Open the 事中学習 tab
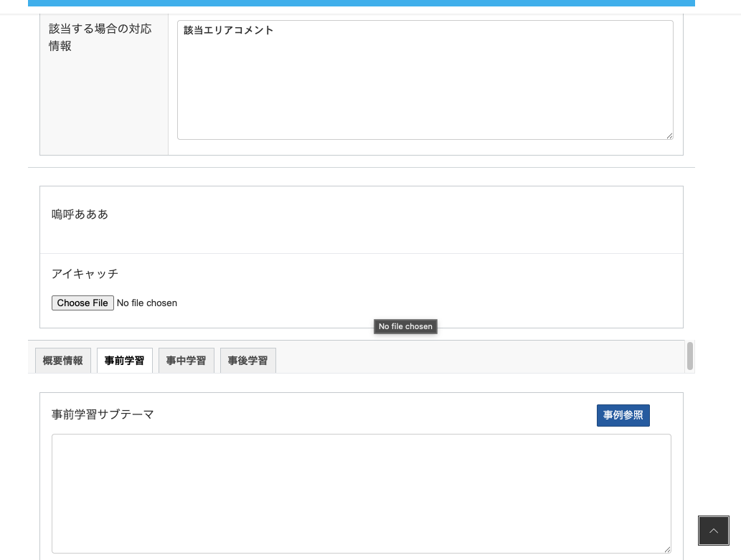The height and width of the screenshot is (560, 741). click(x=186, y=361)
